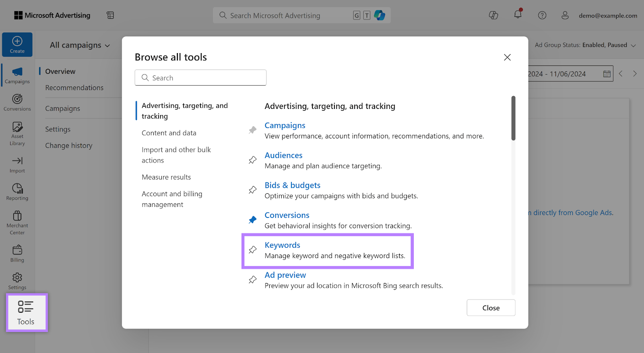Open the Keywords tool link

(x=283, y=245)
